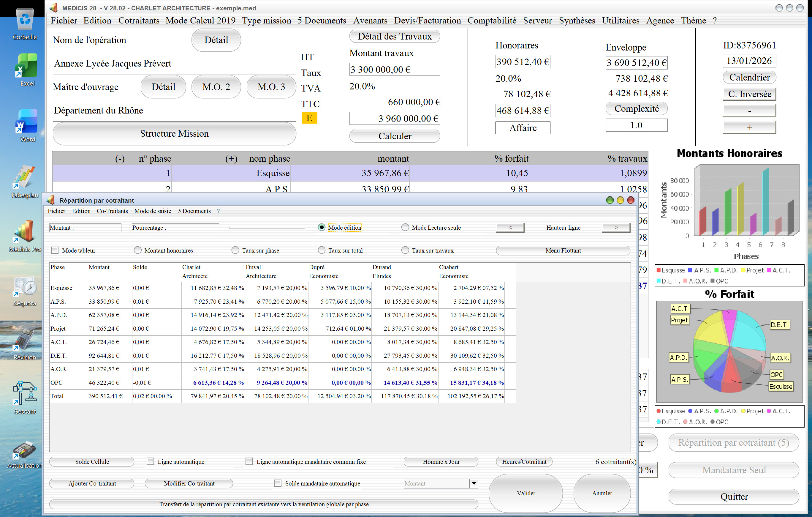812x517 pixels.
Task: Increase Hauteur ligne with the > button
Action: coord(616,228)
